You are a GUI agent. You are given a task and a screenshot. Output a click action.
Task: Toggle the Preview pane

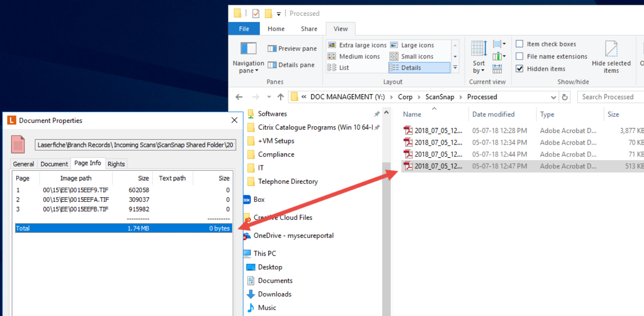[292, 49]
